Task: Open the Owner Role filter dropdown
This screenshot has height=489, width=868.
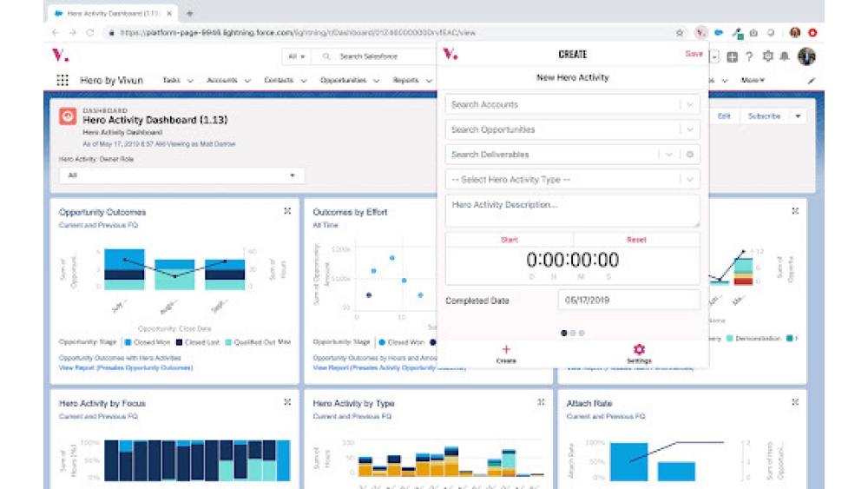Action: click(181, 175)
